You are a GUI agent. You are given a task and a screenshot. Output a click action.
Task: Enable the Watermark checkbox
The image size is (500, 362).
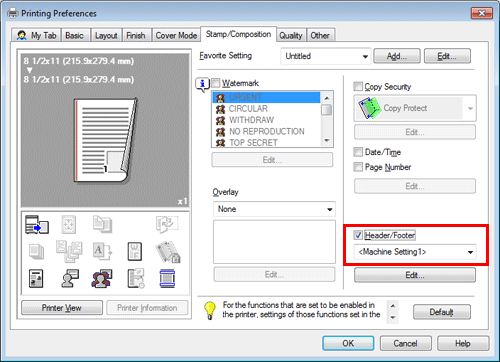click(x=216, y=83)
